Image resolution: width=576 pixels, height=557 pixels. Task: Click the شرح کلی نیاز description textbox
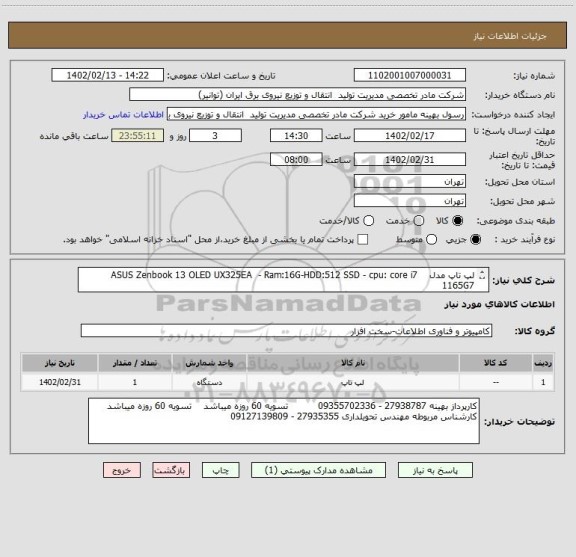pyautogui.click(x=283, y=280)
